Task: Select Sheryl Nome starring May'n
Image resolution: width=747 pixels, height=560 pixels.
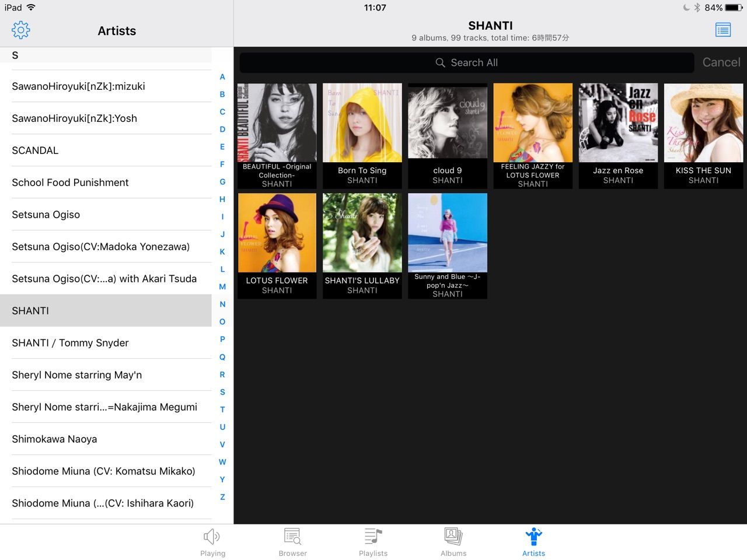Action: click(x=106, y=375)
